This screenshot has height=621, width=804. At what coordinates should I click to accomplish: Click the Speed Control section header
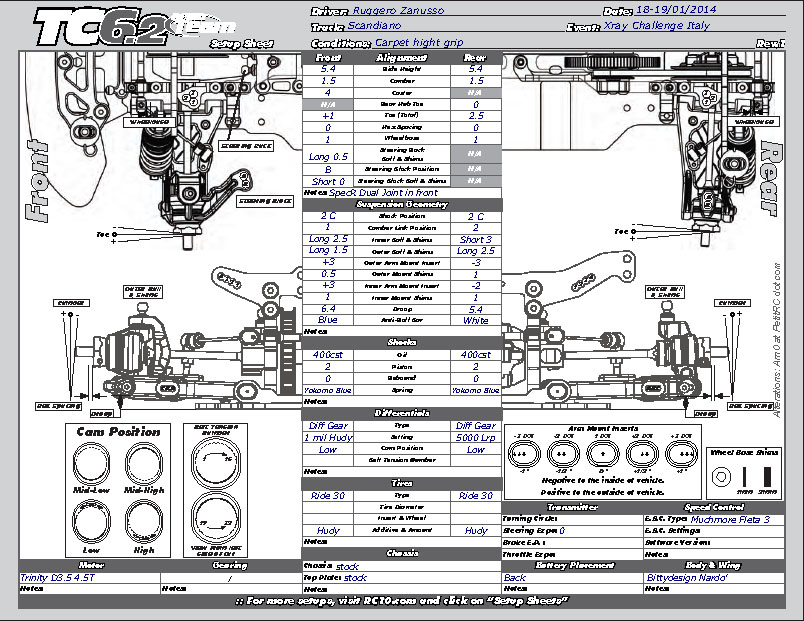point(714,507)
